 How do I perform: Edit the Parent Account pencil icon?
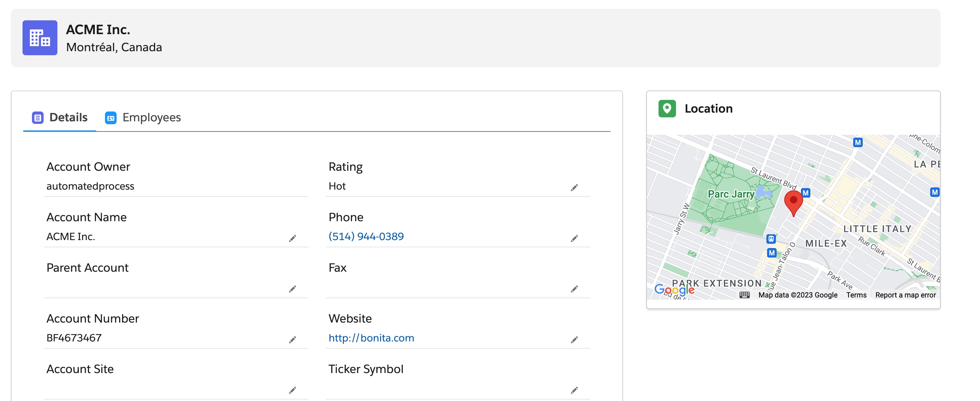tap(292, 289)
